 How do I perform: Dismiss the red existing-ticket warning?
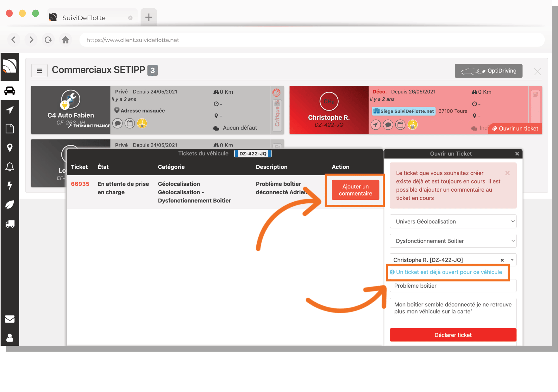(x=508, y=173)
